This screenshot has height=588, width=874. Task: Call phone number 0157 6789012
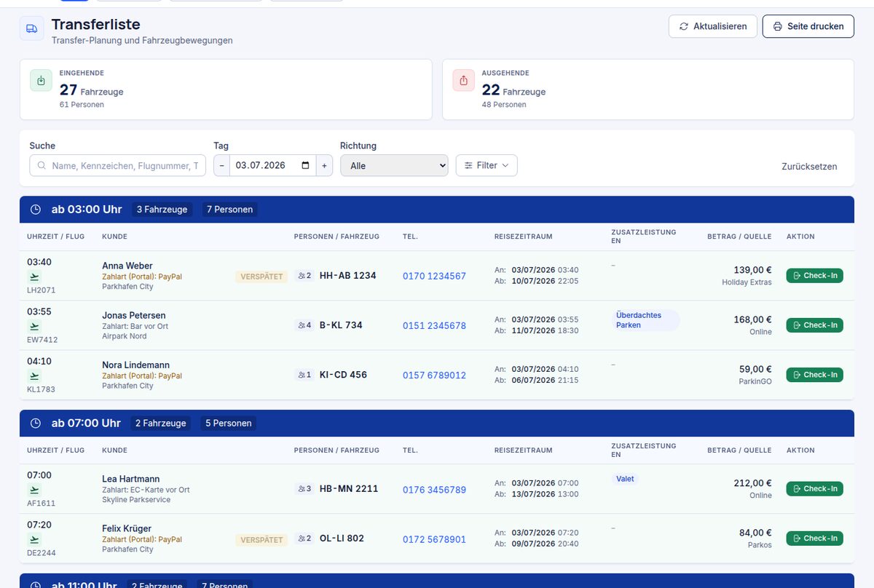click(434, 376)
